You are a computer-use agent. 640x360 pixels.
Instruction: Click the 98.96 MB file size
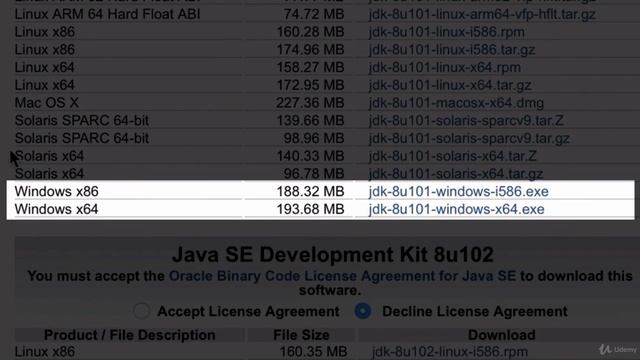[x=314, y=138]
